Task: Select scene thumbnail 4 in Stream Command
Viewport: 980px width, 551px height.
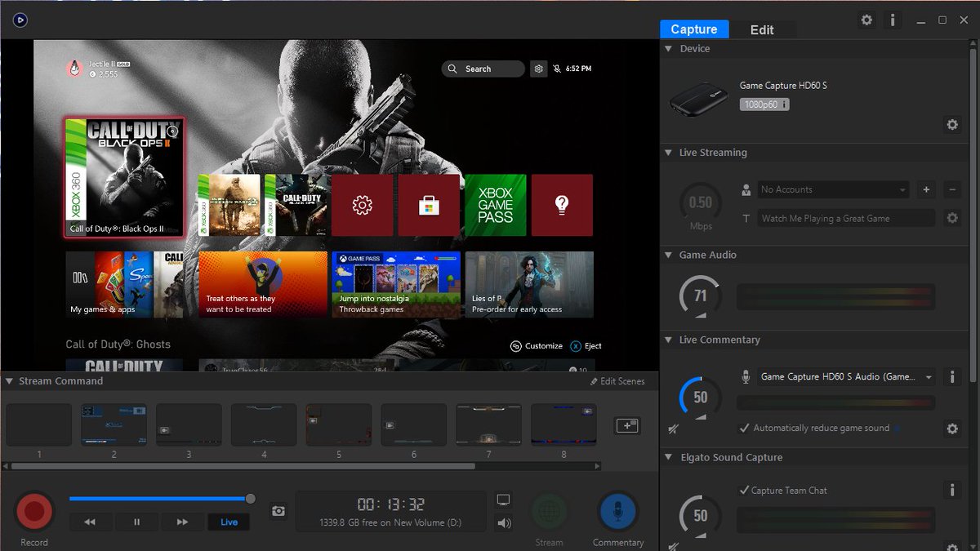Action: pyautogui.click(x=264, y=424)
